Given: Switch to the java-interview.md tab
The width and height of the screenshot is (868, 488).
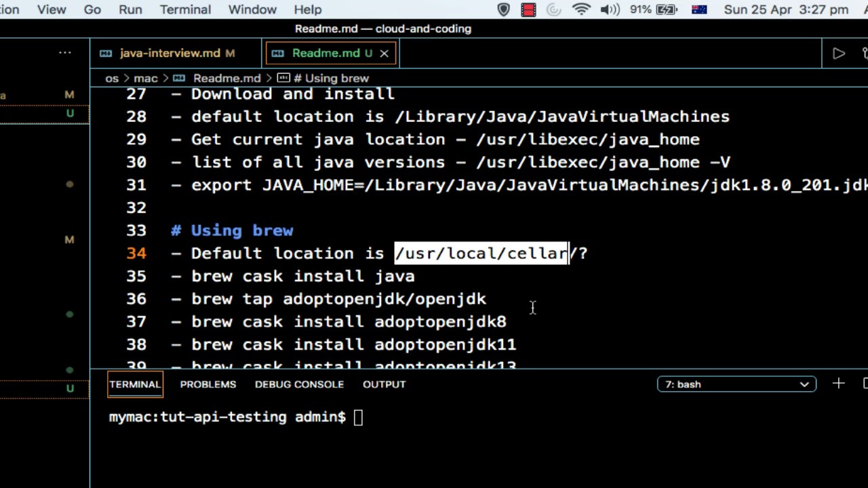Looking at the screenshot, I should [176, 53].
